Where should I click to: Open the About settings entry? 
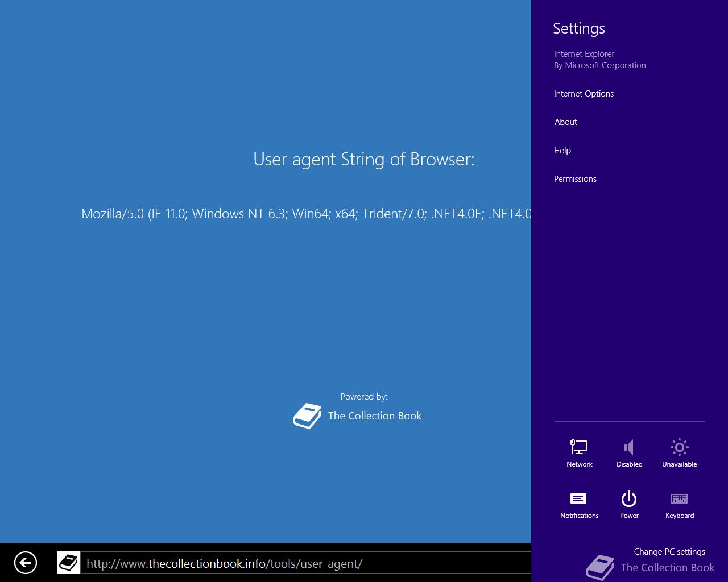tap(566, 122)
